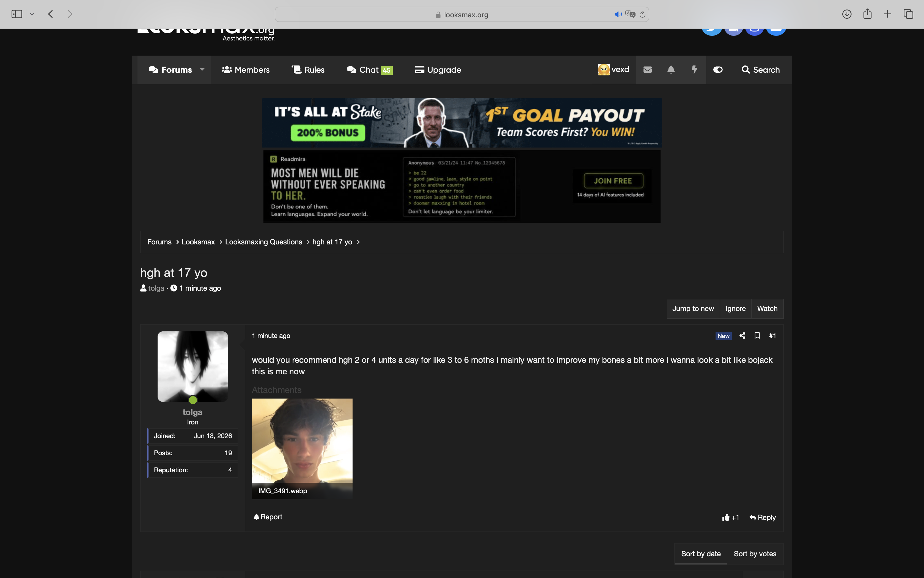The width and height of the screenshot is (924, 578).
Task: Open notifications bell icon
Action: [x=671, y=70]
